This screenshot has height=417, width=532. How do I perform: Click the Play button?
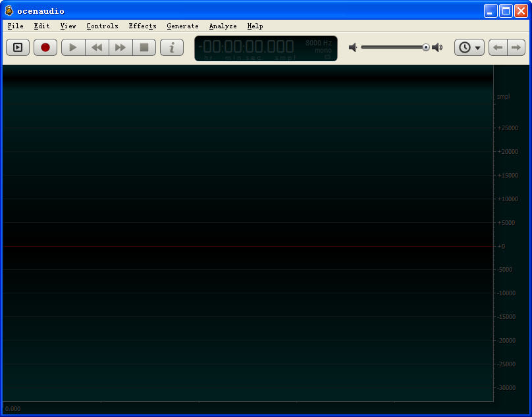[73, 47]
